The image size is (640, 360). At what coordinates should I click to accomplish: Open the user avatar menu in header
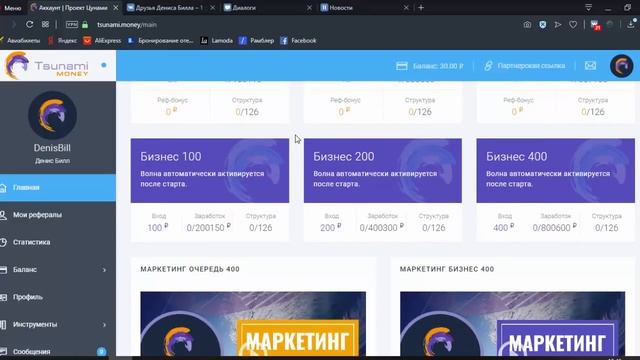(621, 66)
